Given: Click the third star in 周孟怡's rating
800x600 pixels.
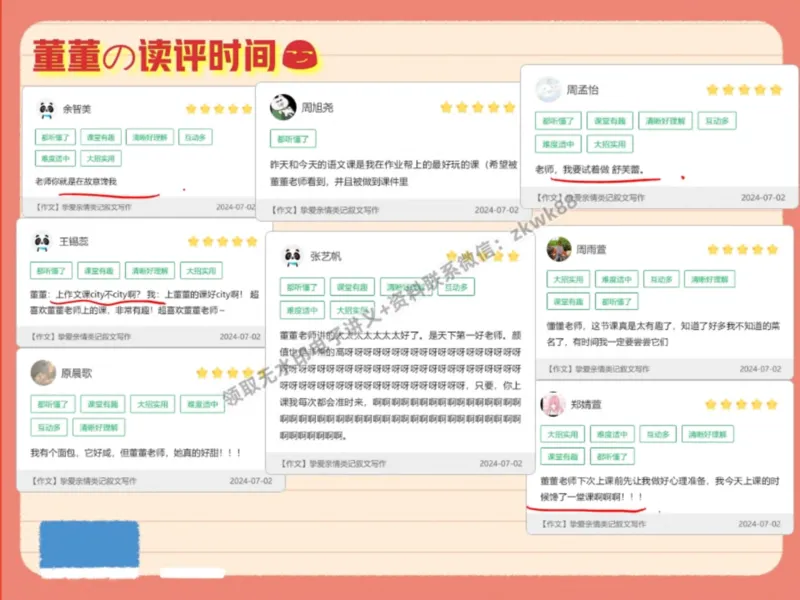Looking at the screenshot, I should point(744,90).
